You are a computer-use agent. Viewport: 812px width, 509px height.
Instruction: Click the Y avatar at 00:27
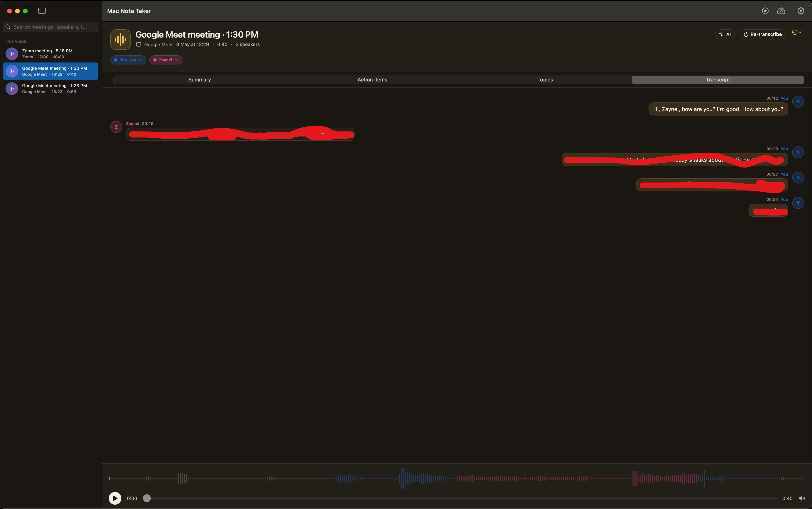[798, 177]
